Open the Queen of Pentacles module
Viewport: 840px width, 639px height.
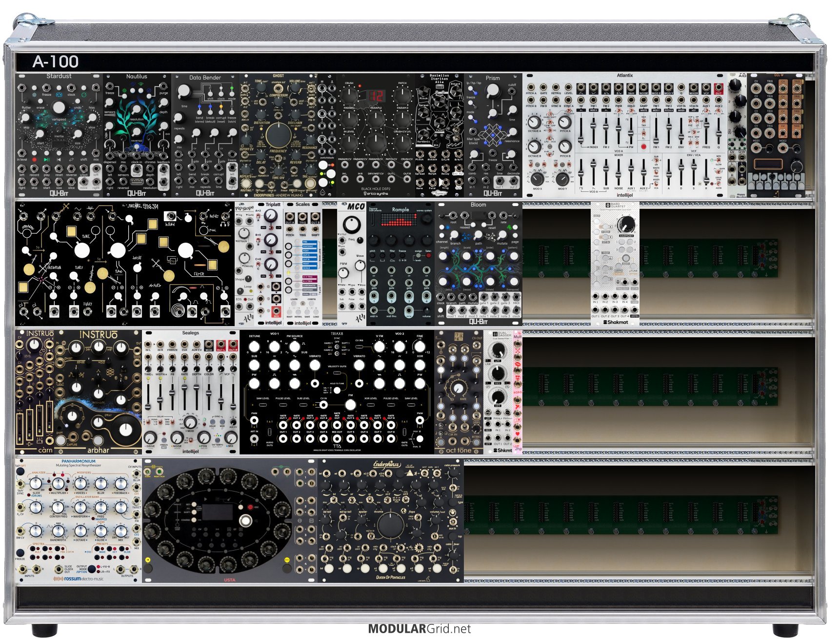pos(390,520)
